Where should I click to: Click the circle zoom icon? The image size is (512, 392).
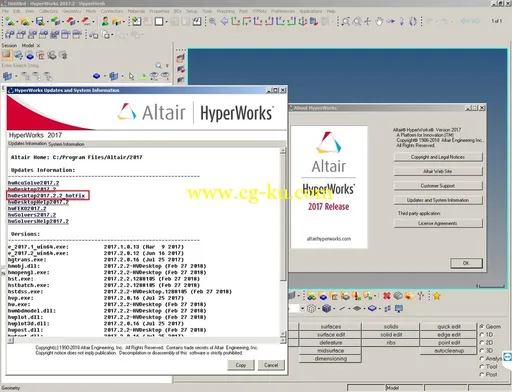click(x=357, y=22)
